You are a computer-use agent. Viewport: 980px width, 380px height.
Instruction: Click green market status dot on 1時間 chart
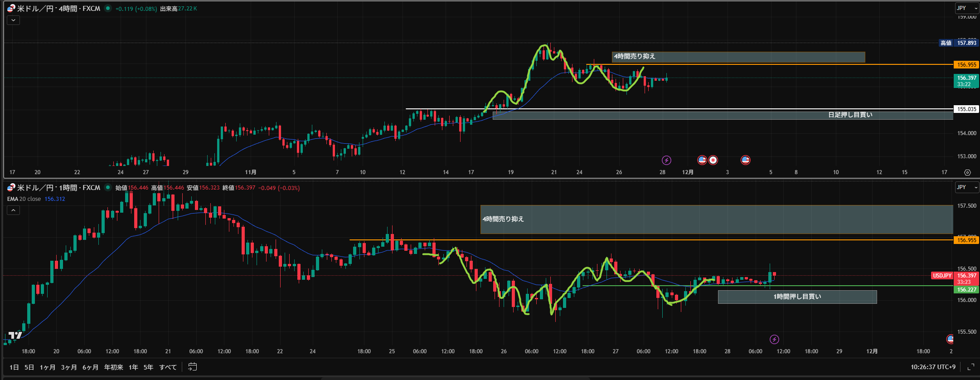tap(108, 187)
